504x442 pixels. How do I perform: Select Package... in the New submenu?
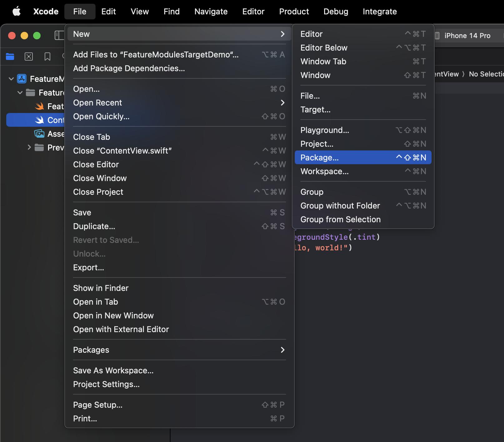[363, 158]
